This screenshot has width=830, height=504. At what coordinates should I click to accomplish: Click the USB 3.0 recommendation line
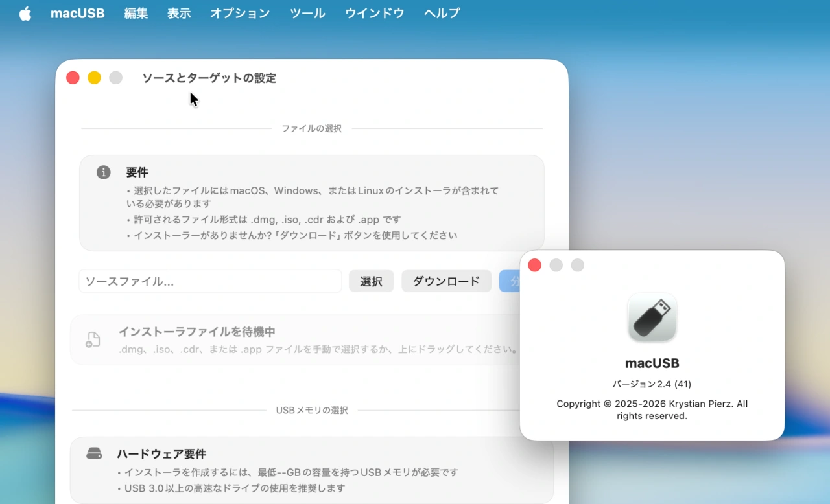pos(231,488)
